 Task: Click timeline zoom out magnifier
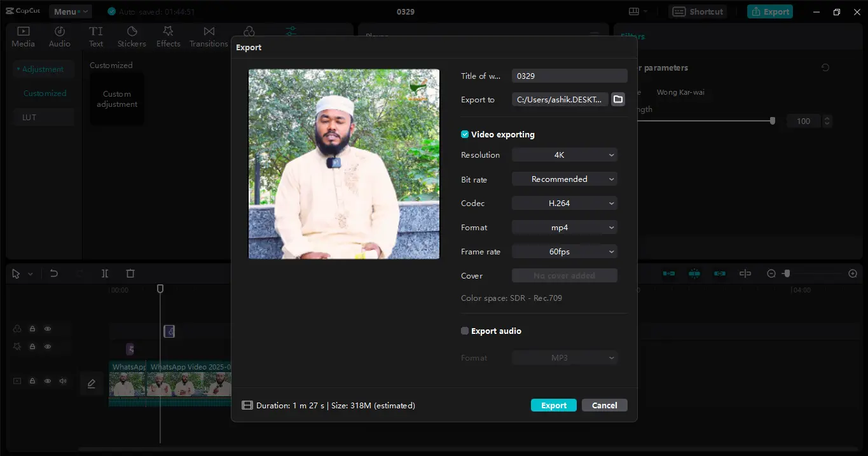click(771, 273)
